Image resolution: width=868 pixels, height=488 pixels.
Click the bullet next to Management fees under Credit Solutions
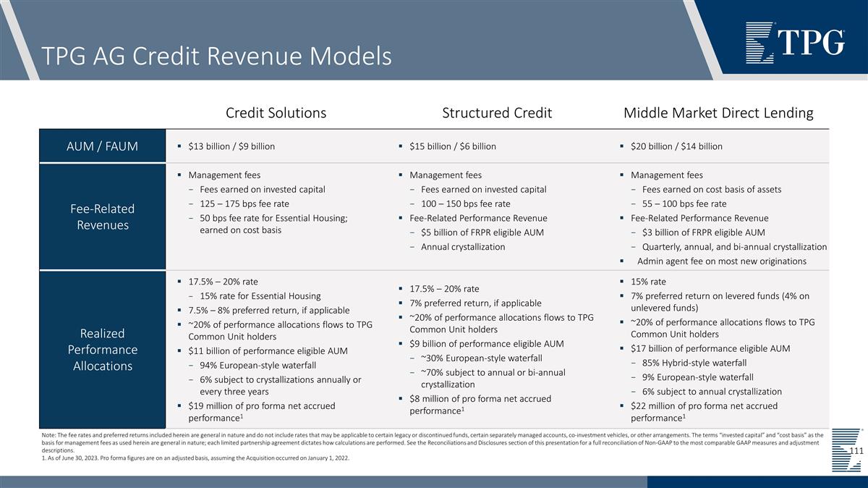(179, 175)
